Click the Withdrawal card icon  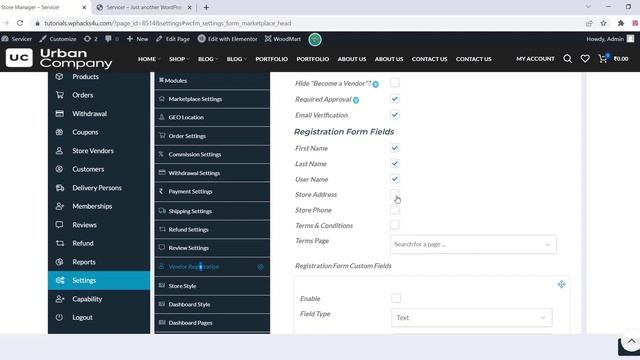click(x=60, y=113)
